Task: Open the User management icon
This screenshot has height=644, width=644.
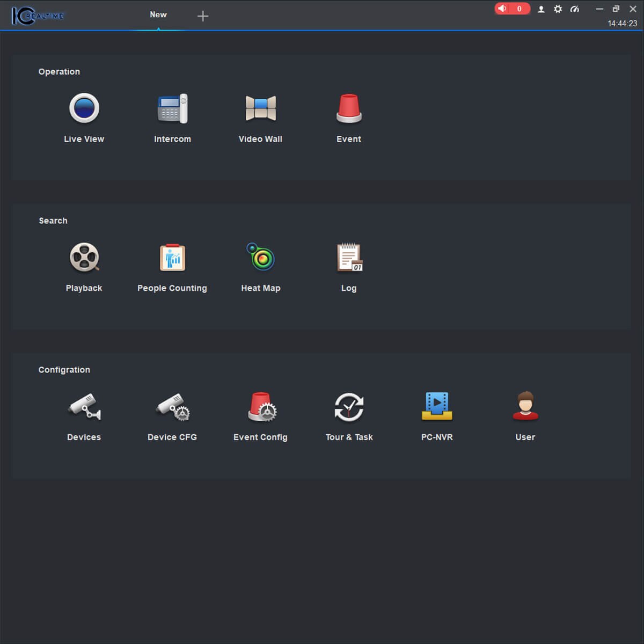Action: point(525,407)
